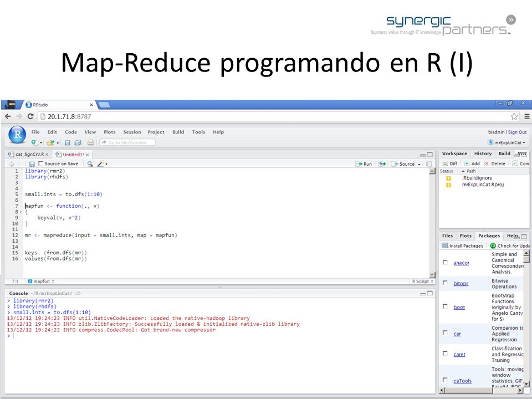Click the Re-run previous region icon
This screenshot has height=399, width=532.
click(382, 164)
